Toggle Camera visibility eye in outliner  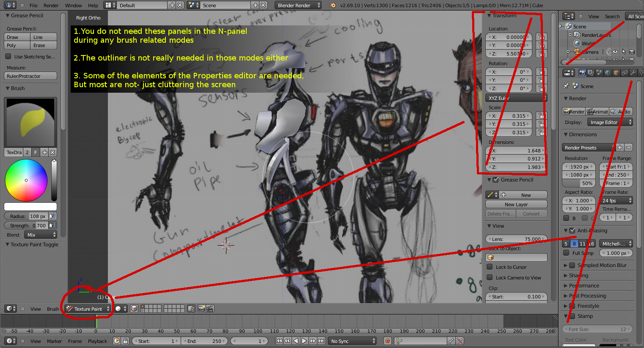tap(615, 52)
